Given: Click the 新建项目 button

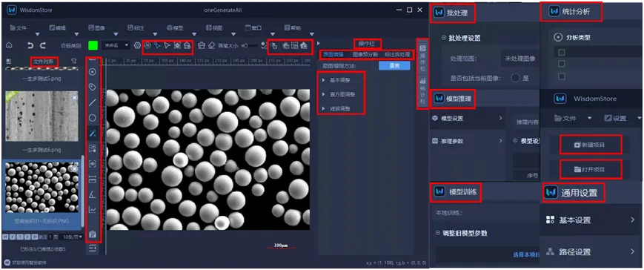Looking at the screenshot, I should click(591, 145).
